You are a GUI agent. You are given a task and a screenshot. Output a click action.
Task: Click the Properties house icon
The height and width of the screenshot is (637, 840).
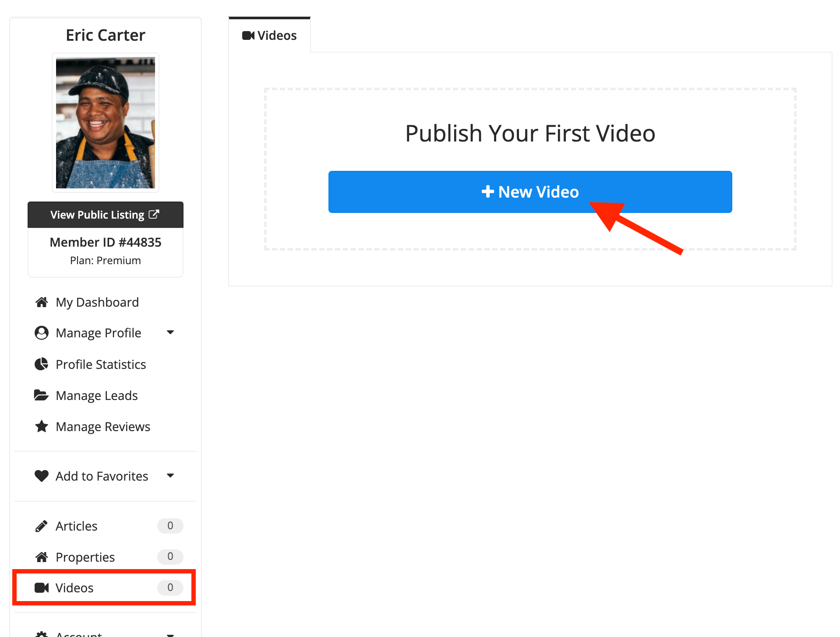(x=42, y=557)
